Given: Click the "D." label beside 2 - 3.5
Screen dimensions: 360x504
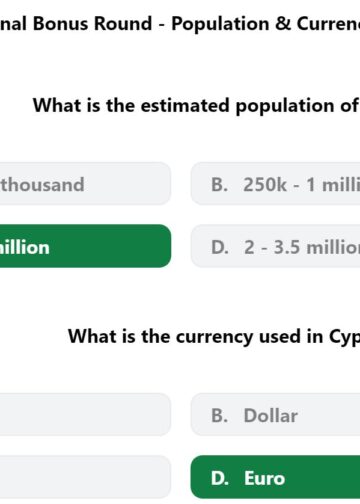Looking at the screenshot, I should coord(220,247).
